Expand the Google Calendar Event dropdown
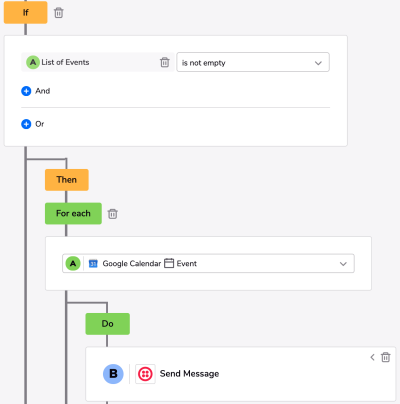Viewport: 400px width, 404px height. tap(208, 263)
